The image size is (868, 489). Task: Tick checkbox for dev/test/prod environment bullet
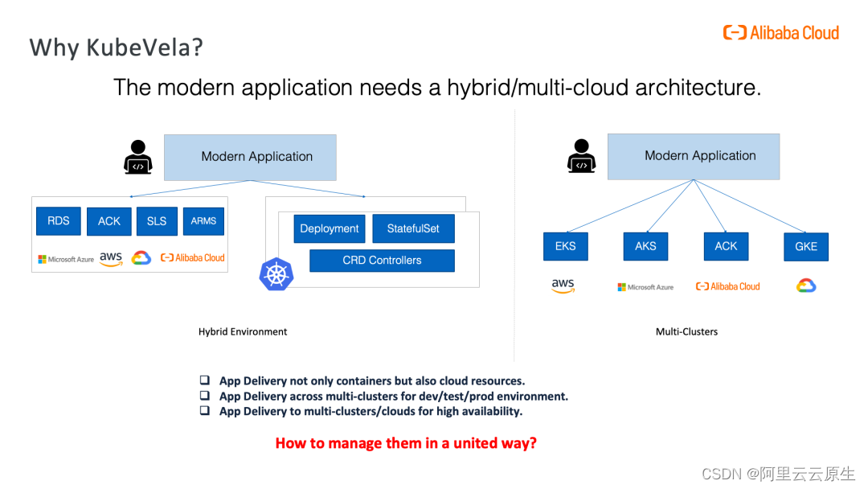pyautogui.click(x=205, y=396)
